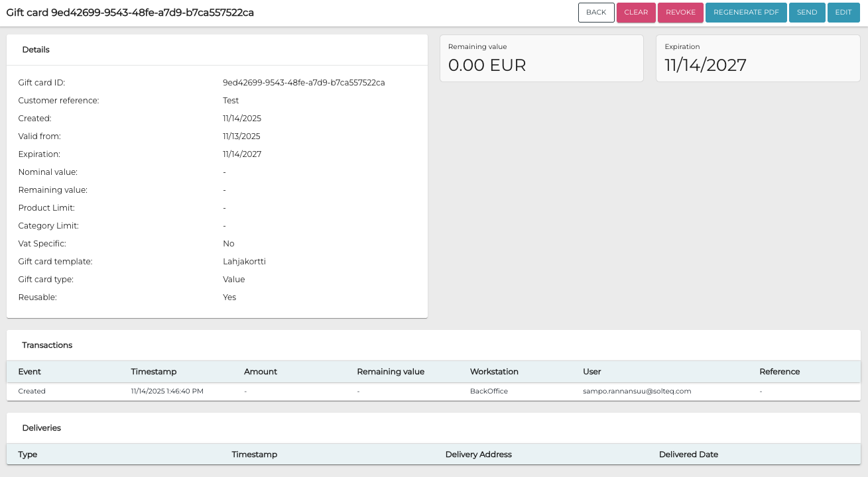868x477 pixels.
Task: Click the Workstation column header
Action: [x=494, y=372]
